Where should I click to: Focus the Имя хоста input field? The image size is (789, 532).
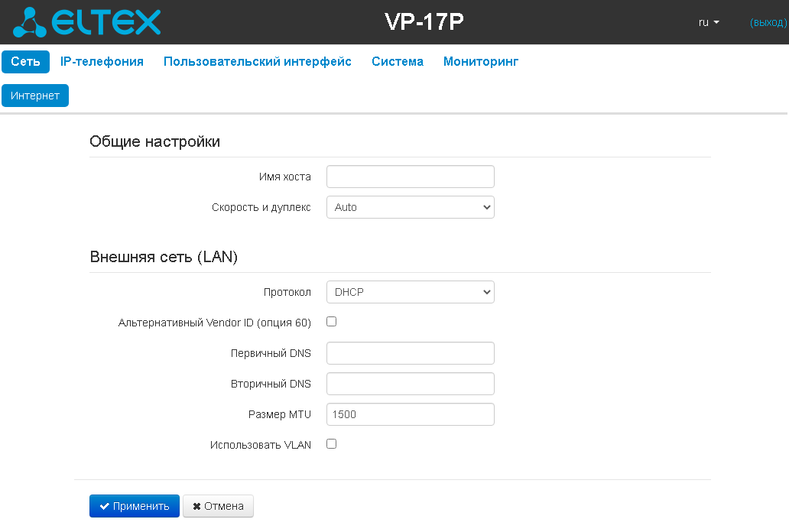tap(410, 177)
